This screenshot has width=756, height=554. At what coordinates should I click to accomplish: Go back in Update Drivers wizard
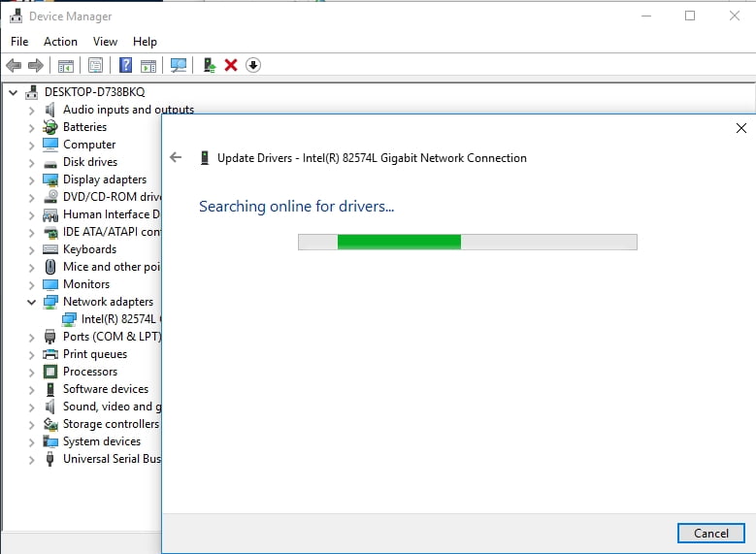(176, 157)
